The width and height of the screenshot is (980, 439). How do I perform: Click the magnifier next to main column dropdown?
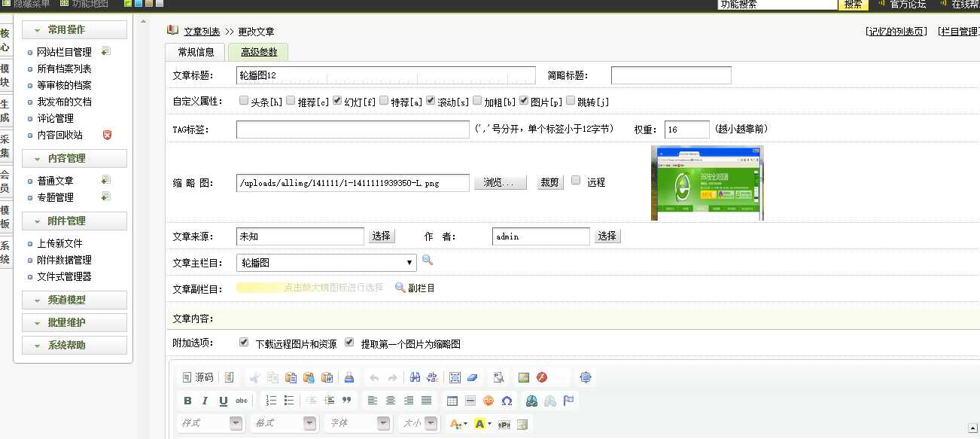(428, 261)
